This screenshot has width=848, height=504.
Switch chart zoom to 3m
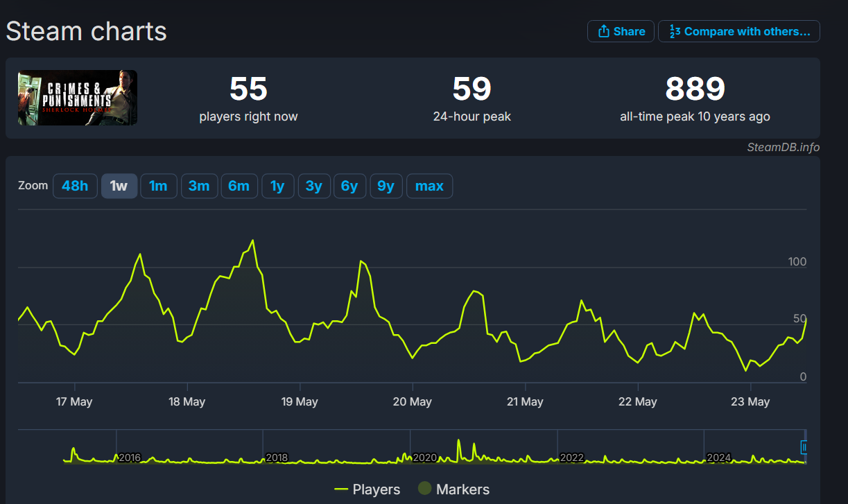[x=199, y=186]
